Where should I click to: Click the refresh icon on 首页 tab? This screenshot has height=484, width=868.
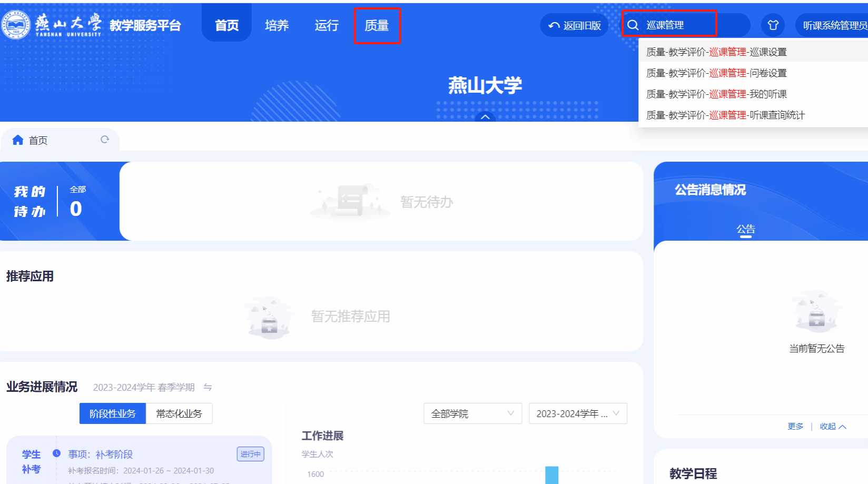click(x=105, y=140)
